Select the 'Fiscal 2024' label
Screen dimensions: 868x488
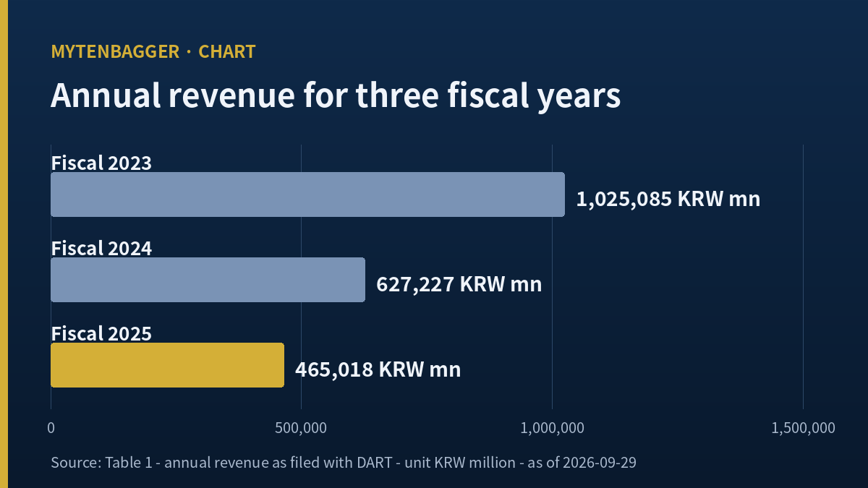101,248
